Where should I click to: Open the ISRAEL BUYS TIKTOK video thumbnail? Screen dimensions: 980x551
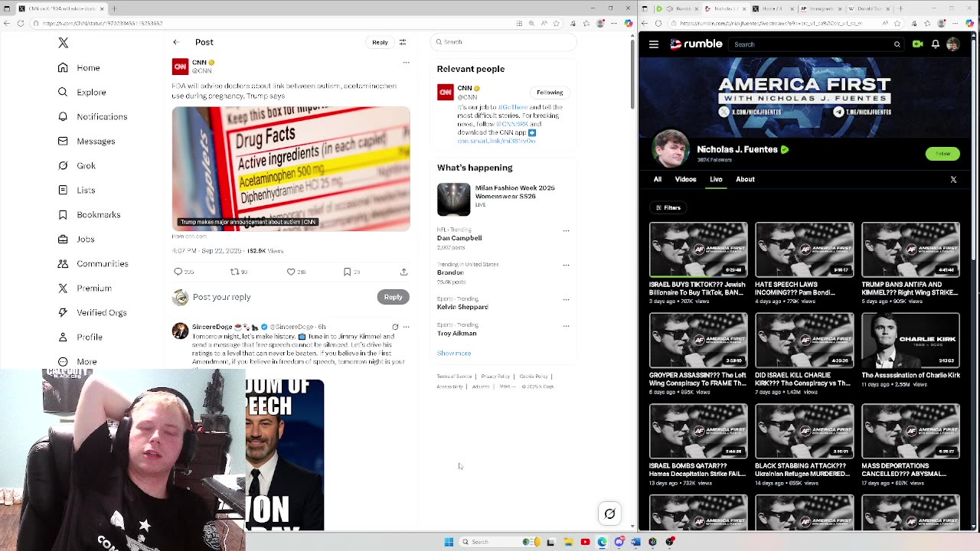[698, 249]
